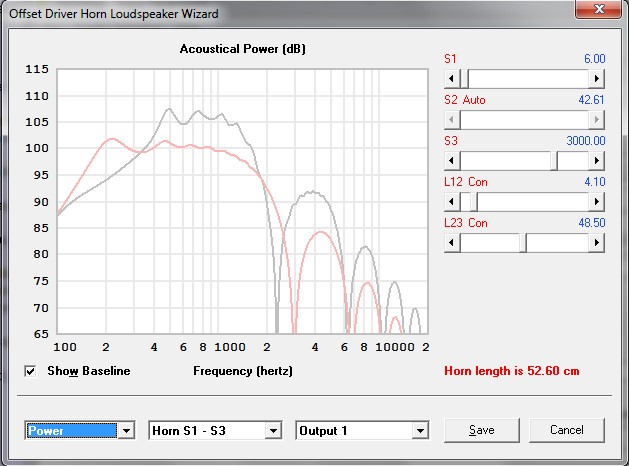Click the Frequency (hertz) axis label
629x466 pixels.
tap(243, 371)
